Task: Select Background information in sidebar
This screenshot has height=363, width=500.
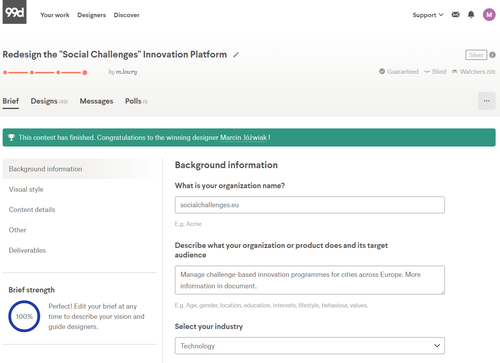Action: (80, 169)
